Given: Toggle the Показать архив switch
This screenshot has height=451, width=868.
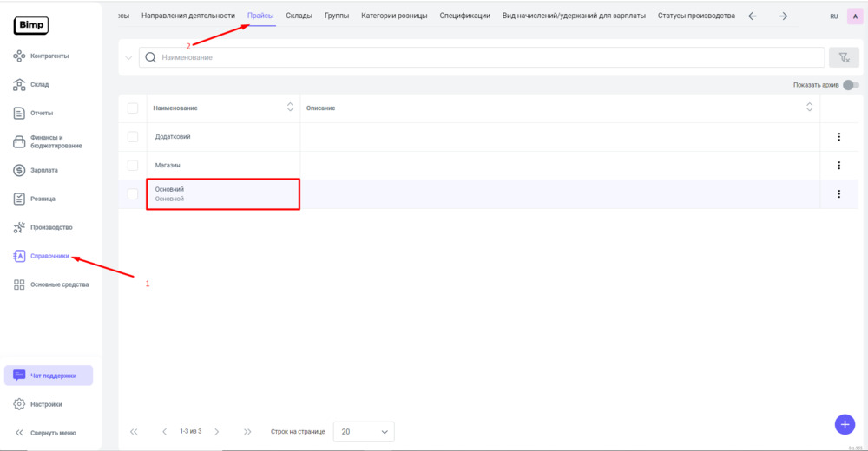Looking at the screenshot, I should point(851,85).
